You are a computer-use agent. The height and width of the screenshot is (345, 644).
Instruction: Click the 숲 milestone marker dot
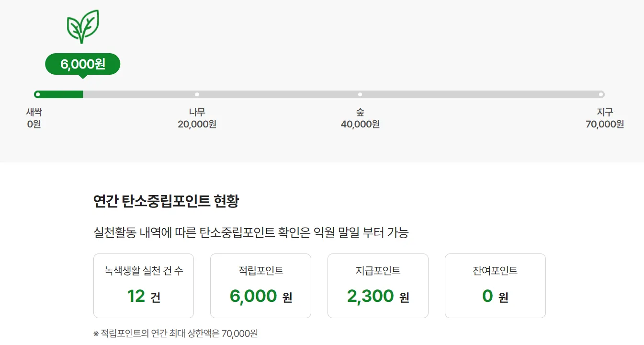point(360,94)
